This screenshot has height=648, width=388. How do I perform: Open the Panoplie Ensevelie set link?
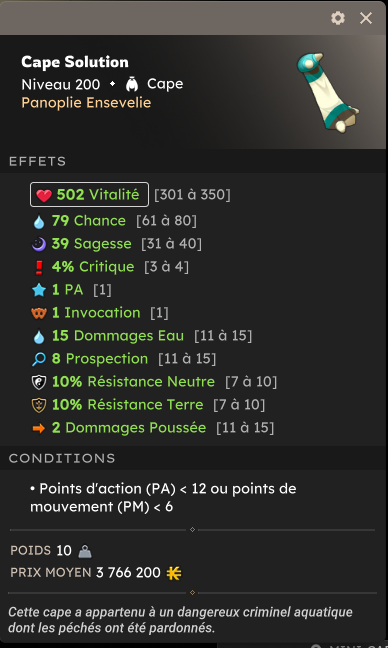tap(86, 102)
